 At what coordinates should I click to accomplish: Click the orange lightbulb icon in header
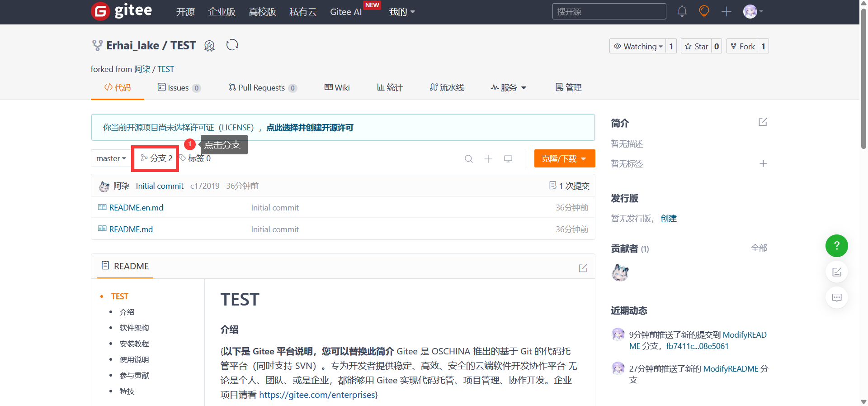tap(704, 11)
